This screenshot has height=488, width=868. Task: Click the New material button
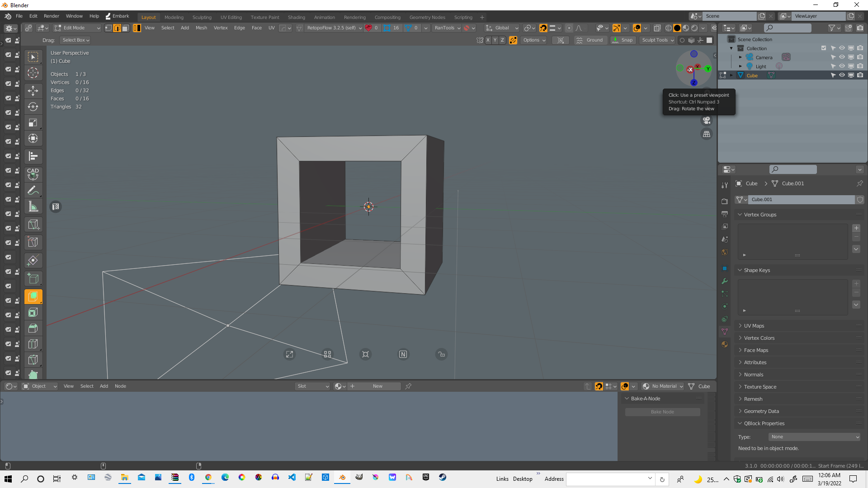click(377, 386)
